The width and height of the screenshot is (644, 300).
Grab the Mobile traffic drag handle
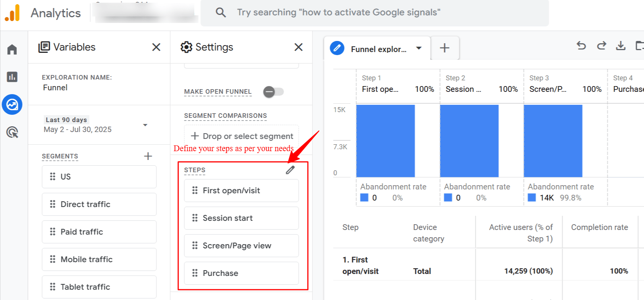tap(53, 259)
